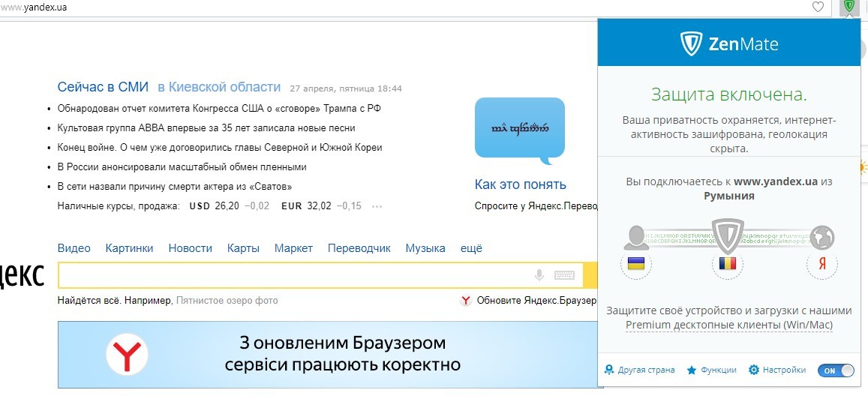Screen dimensions: 868x396
Task: Open Настройки in ZenMate popup
Action: pyautogui.click(x=776, y=370)
